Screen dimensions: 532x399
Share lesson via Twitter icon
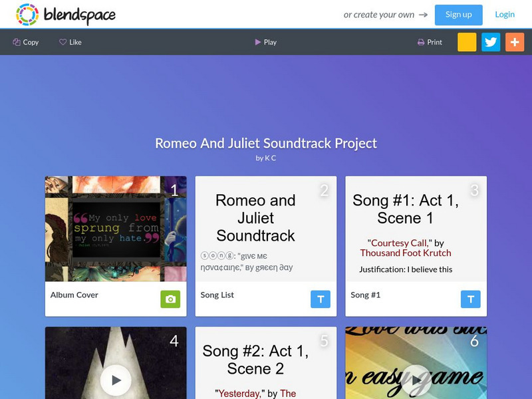[x=491, y=42]
